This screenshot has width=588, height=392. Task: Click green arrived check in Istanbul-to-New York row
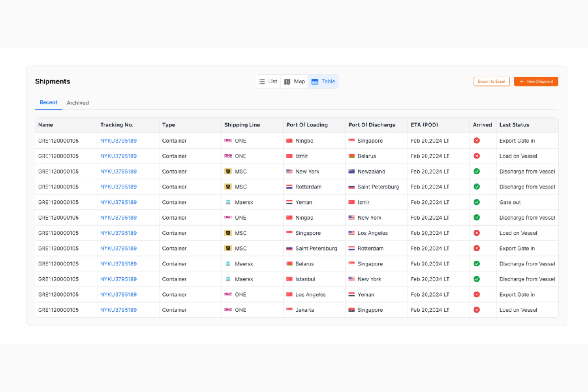477,279
